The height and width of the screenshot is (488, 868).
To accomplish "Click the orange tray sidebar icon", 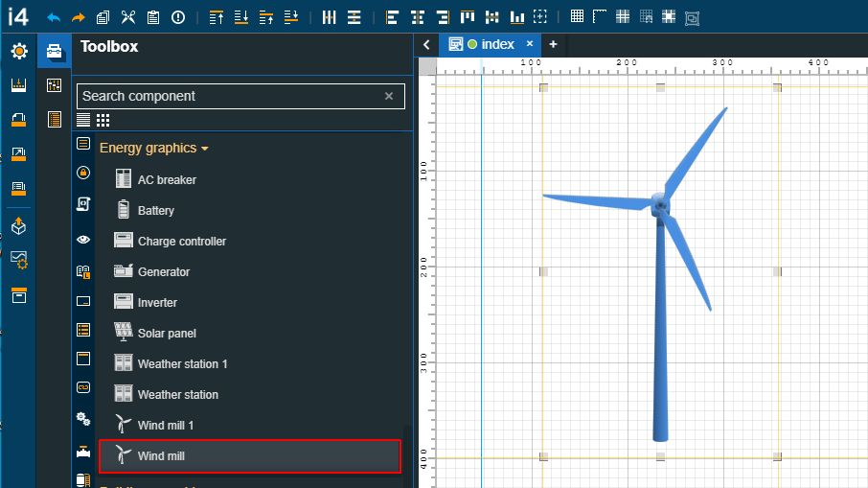I will coord(19,119).
